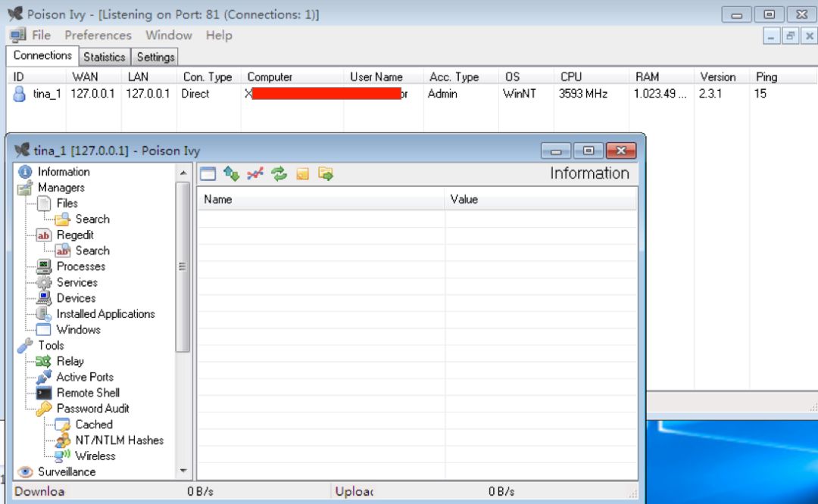Click the WinNT OS cell
Viewport: 818px width, 504px height.
(519, 94)
